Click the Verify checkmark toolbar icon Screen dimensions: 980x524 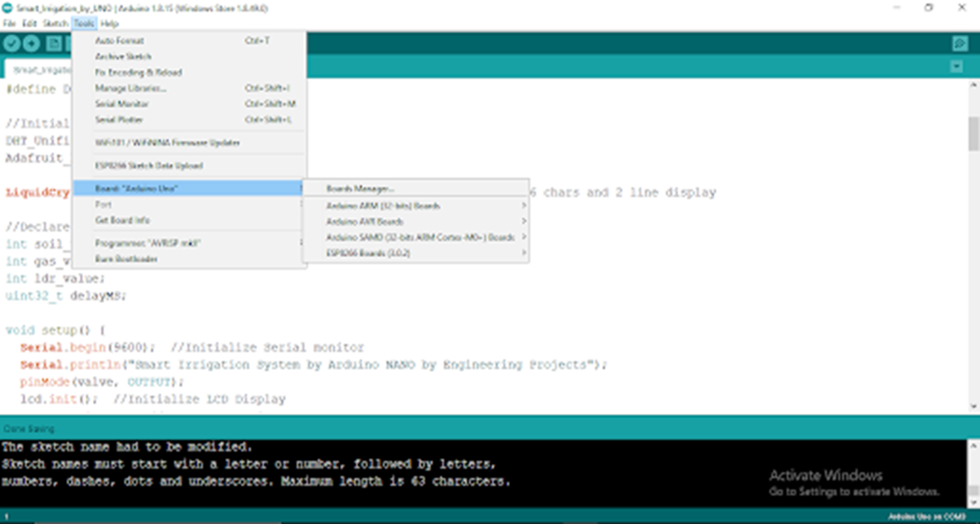[11, 44]
